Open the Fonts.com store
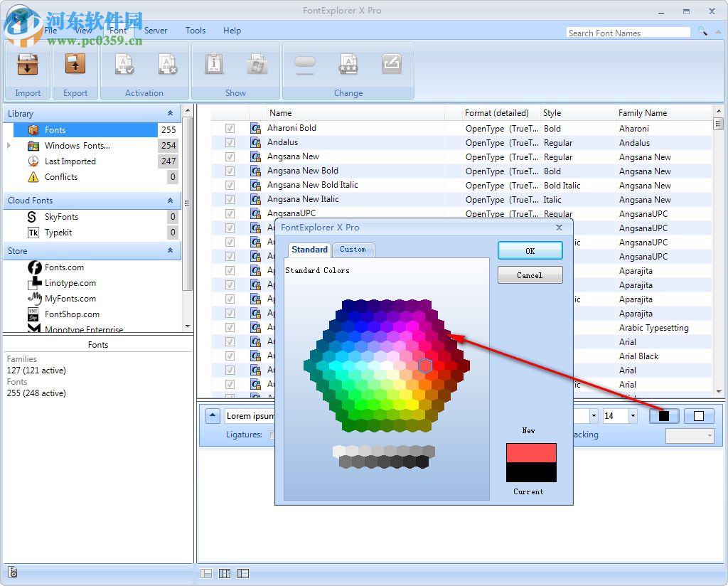Image resolution: width=728 pixels, height=586 pixels. click(x=64, y=267)
